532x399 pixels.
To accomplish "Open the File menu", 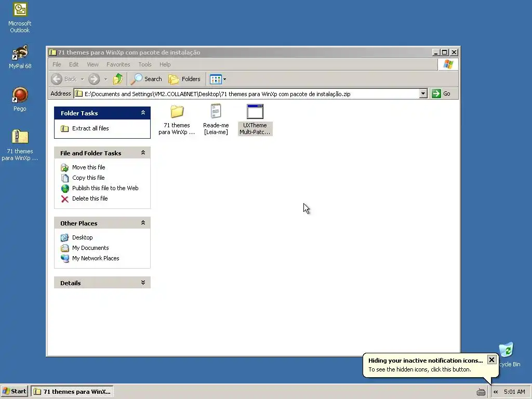I will (x=57, y=64).
